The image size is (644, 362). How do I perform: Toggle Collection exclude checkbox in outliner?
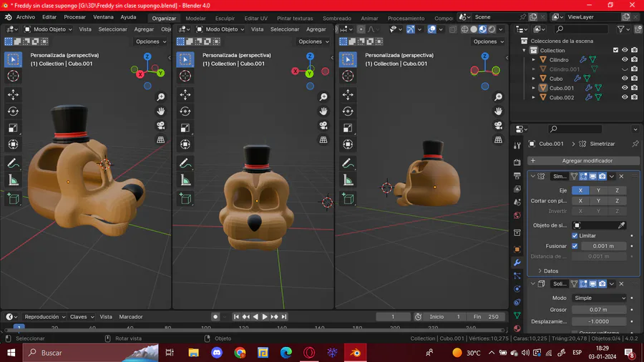615,50
